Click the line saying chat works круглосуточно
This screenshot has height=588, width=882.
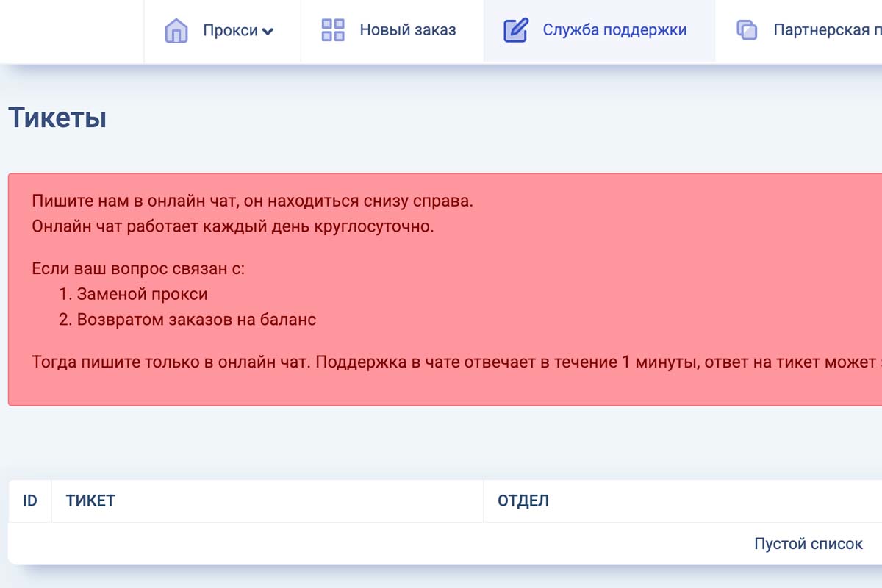pos(233,226)
